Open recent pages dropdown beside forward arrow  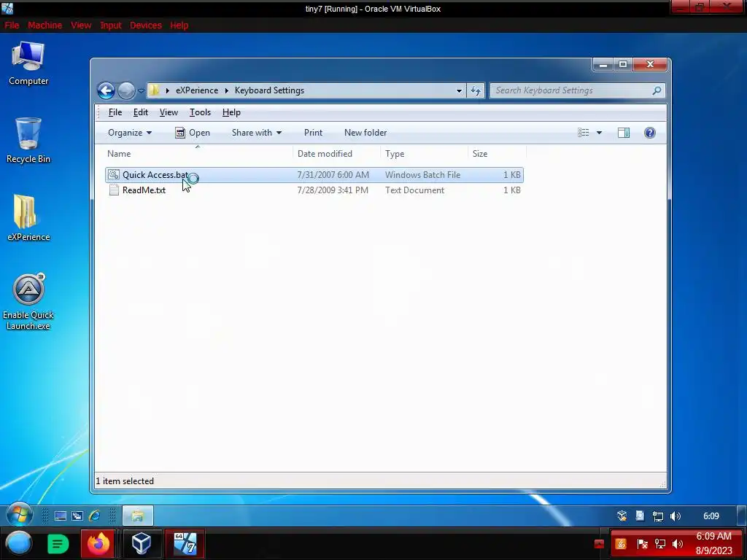[x=141, y=90]
